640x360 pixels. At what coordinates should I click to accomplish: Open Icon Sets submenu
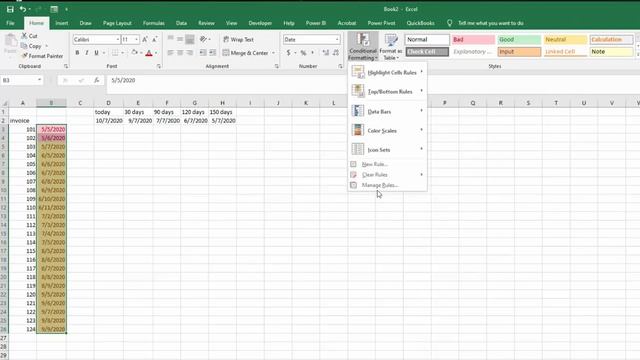tap(387, 149)
